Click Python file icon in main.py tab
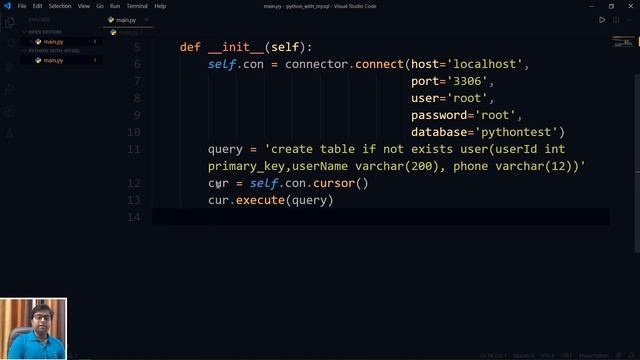This screenshot has width=640, height=360. coord(111,20)
